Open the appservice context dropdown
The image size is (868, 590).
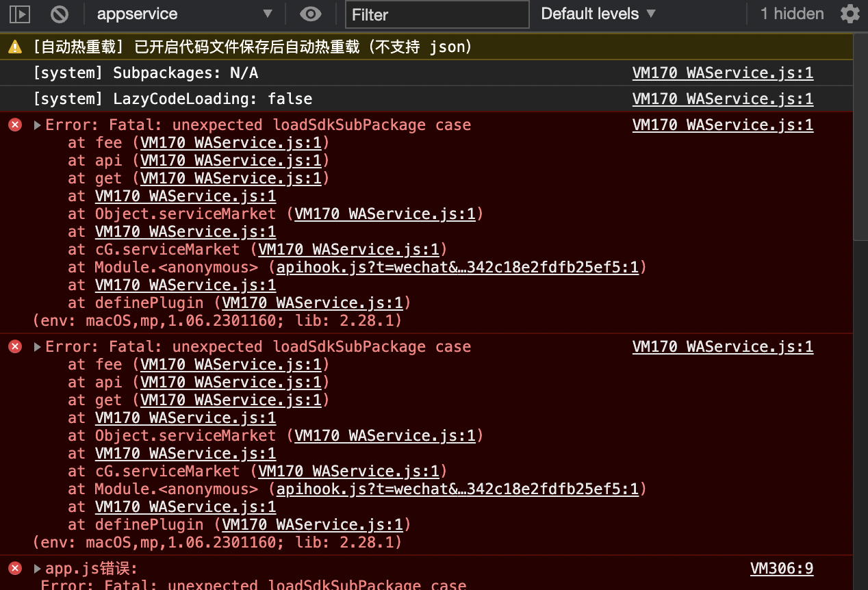[x=184, y=14]
